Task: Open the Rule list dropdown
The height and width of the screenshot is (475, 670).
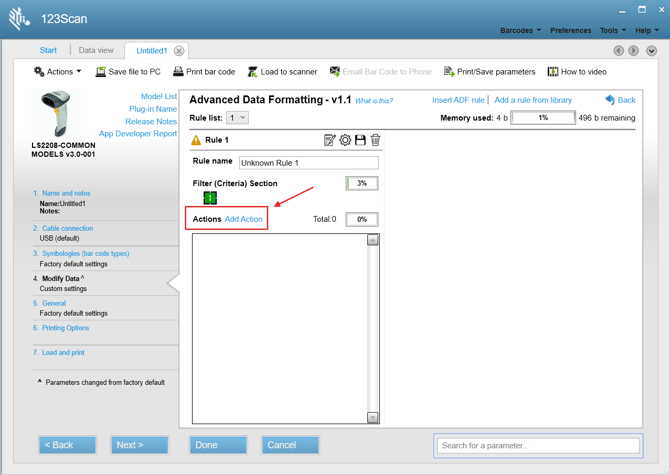Action: pyautogui.click(x=237, y=118)
